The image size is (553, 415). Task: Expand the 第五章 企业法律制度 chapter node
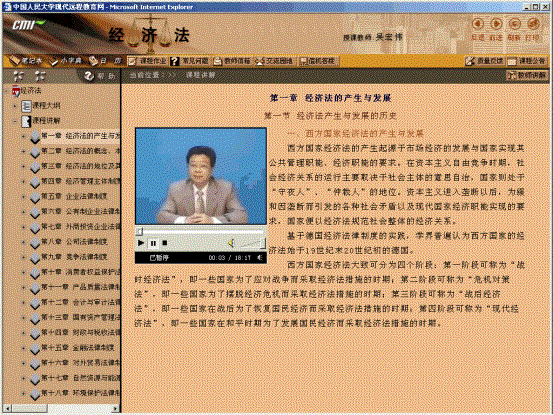pyautogui.click(x=24, y=196)
